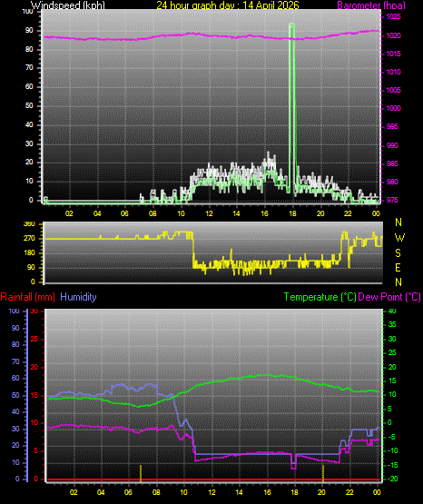Click the S compass direction label

[x=398, y=253]
